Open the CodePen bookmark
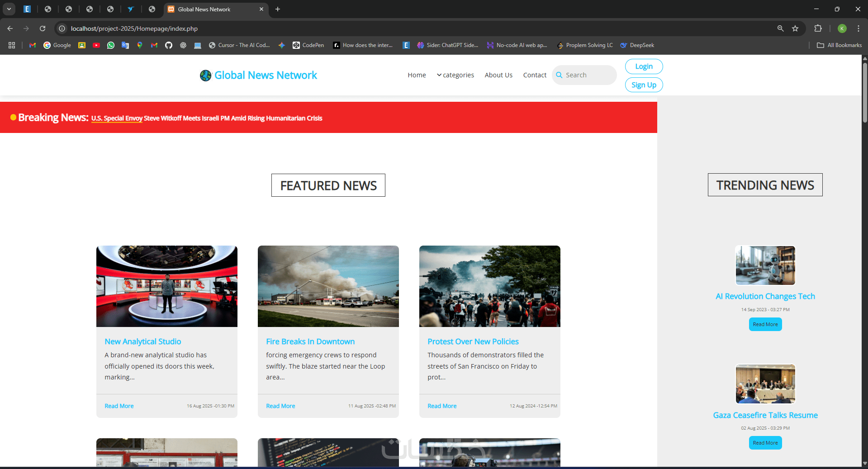This screenshot has width=868, height=469. tap(308, 45)
